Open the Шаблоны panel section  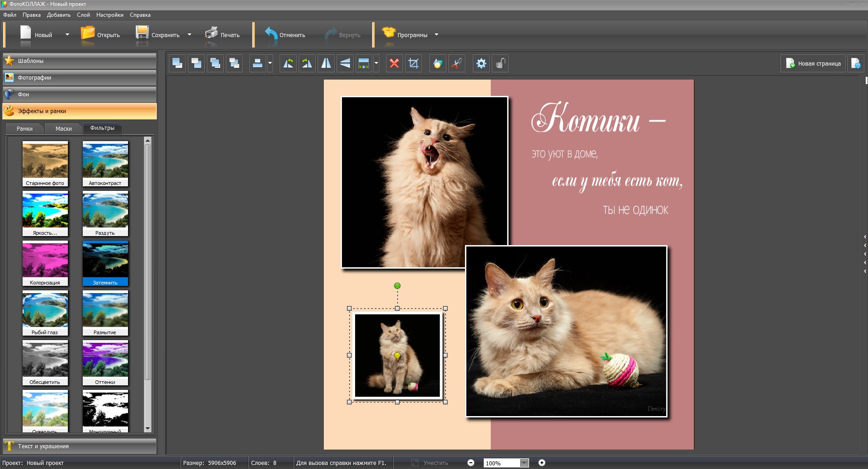click(80, 61)
